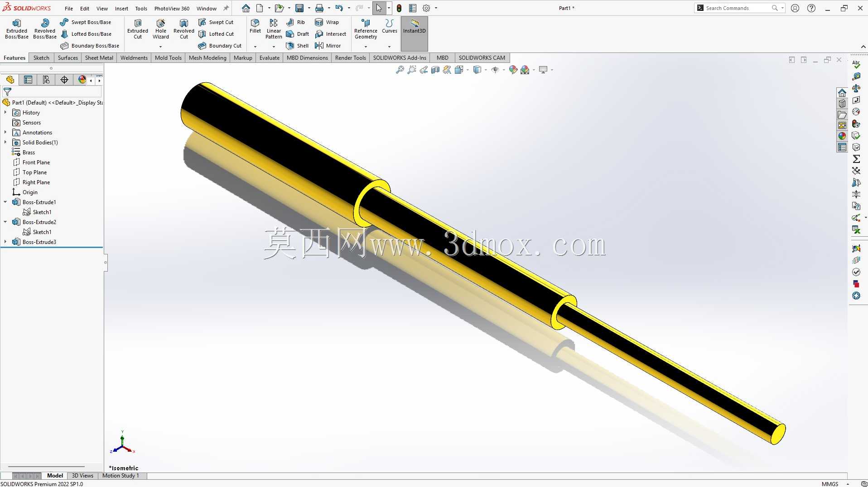Select the Extruded Boss/Base tool
This screenshot has height=487, width=868.
[17, 29]
